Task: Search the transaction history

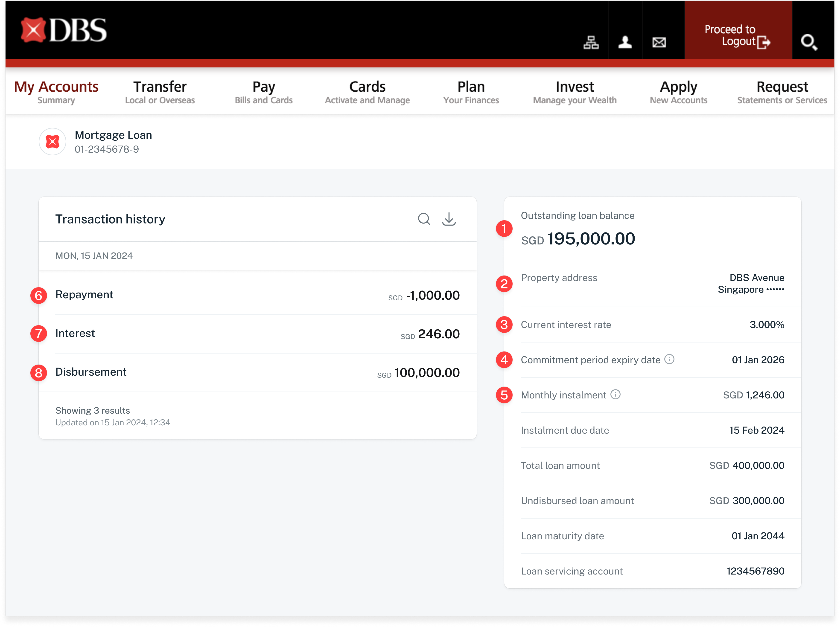Action: 424,219
